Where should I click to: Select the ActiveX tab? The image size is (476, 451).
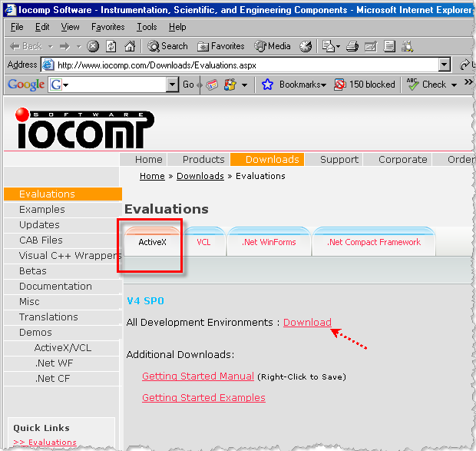pos(152,242)
